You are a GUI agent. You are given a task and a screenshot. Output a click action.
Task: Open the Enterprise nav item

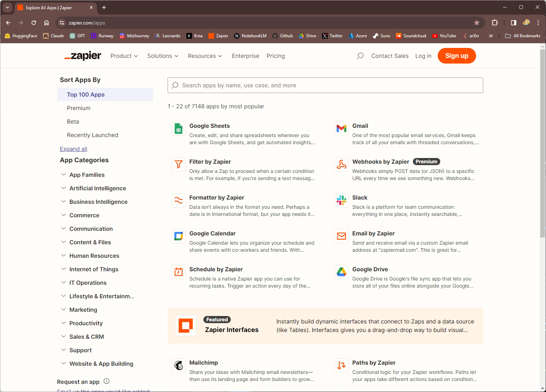click(245, 56)
